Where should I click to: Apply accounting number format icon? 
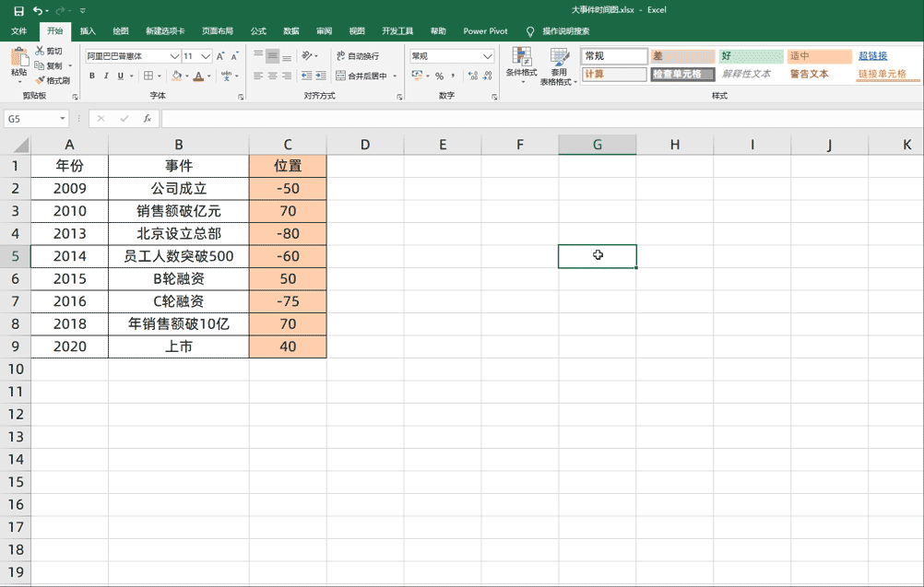click(x=417, y=76)
